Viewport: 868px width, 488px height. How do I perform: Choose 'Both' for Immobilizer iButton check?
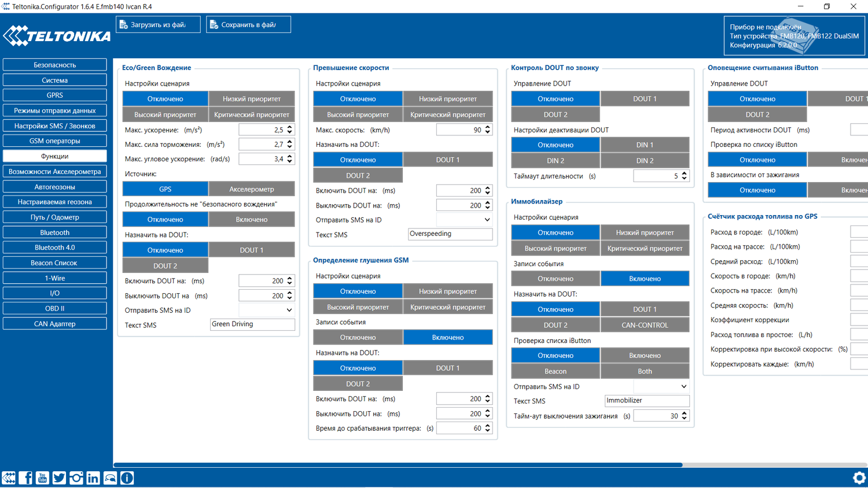pyautogui.click(x=645, y=371)
